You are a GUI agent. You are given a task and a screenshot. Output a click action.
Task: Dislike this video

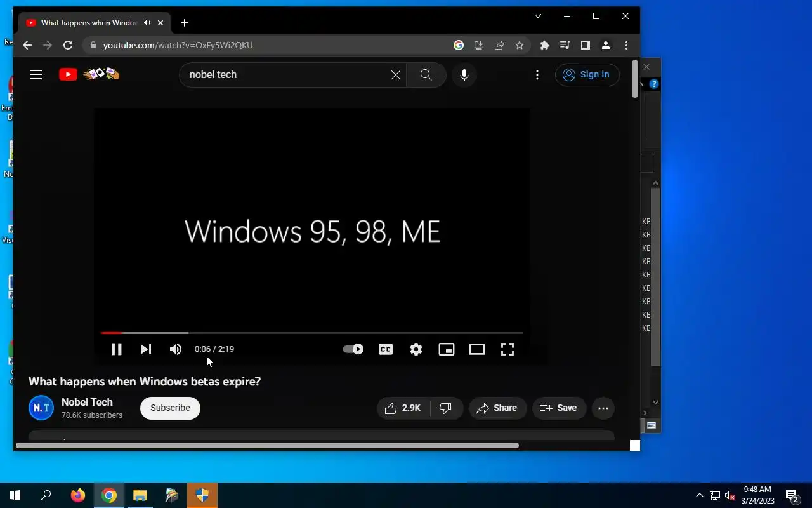tap(446, 408)
